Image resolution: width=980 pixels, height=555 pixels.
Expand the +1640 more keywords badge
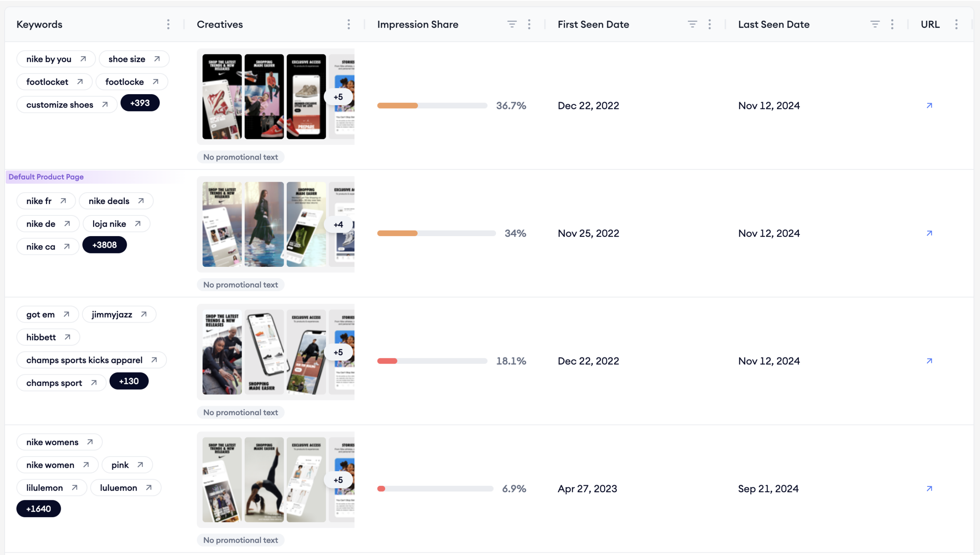click(x=38, y=509)
